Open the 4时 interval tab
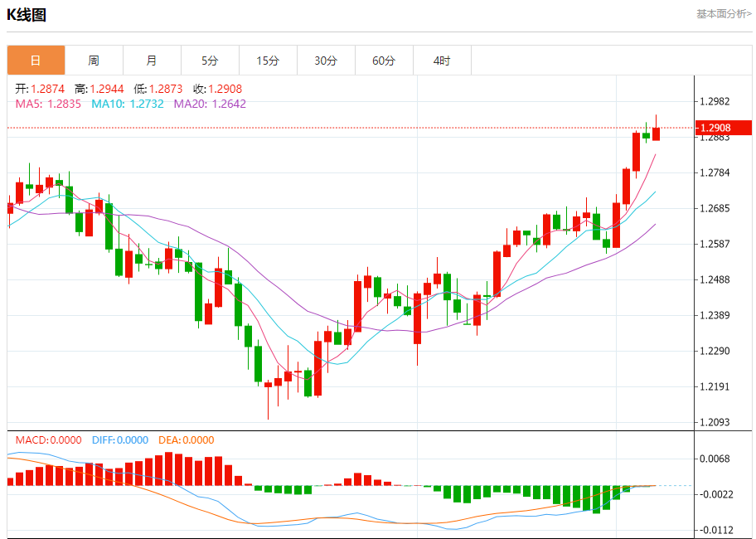The image size is (756, 539). pyautogui.click(x=442, y=61)
